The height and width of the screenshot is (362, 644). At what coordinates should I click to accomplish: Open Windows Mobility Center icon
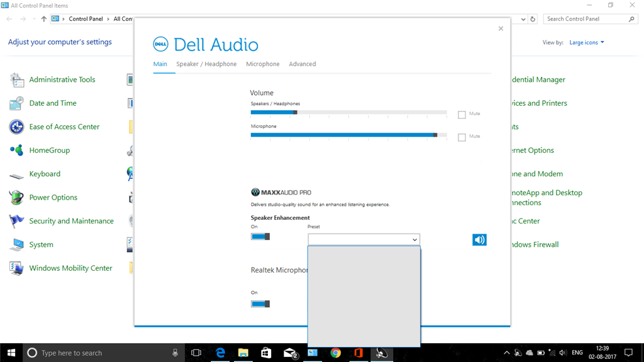16,268
